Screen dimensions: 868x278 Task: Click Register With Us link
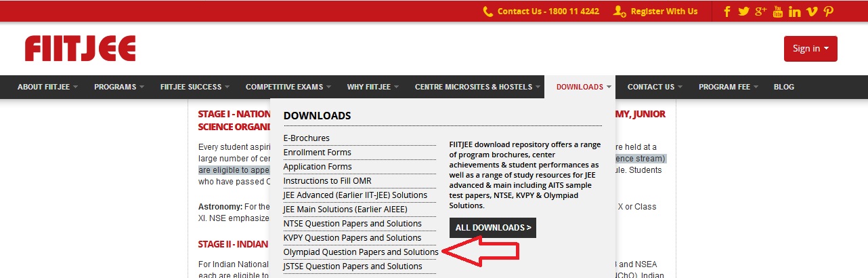click(664, 12)
